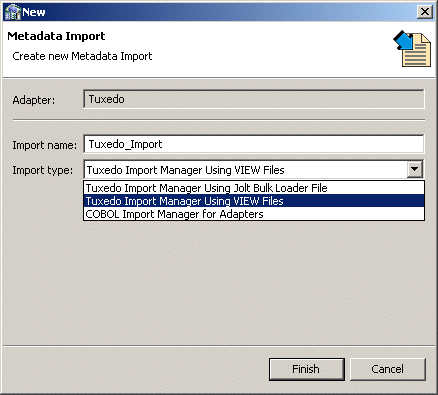Image resolution: width=438 pixels, height=395 pixels.
Task: Close the New dialog window
Action: click(x=425, y=12)
